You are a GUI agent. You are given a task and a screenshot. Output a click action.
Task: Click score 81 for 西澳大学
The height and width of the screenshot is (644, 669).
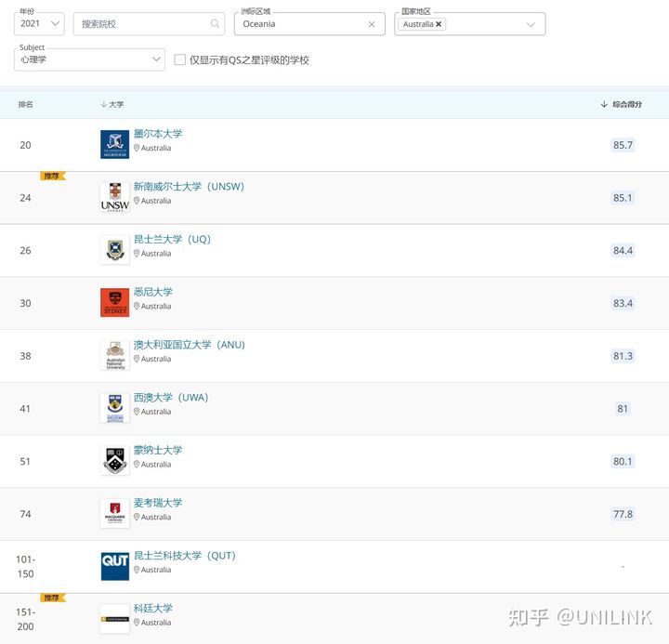(623, 409)
